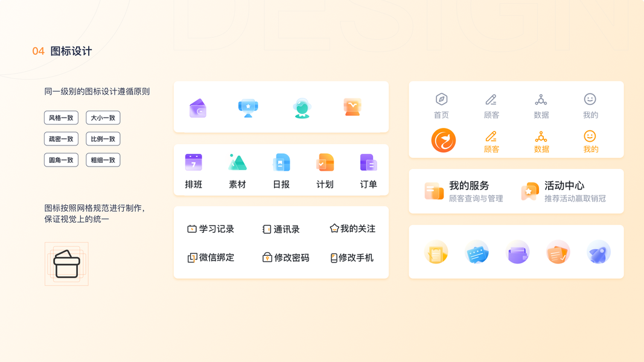644x362 pixels.
Task: Click the 我的服务 title text
Action: [469, 185]
